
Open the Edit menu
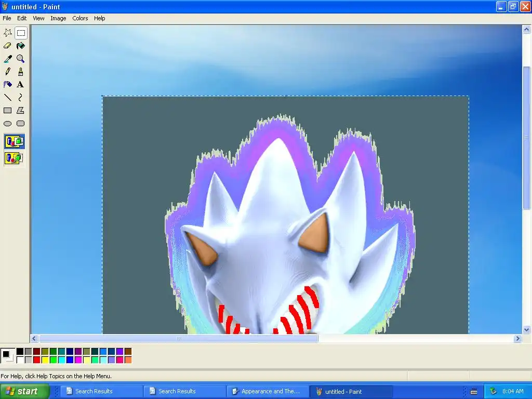pyautogui.click(x=22, y=18)
